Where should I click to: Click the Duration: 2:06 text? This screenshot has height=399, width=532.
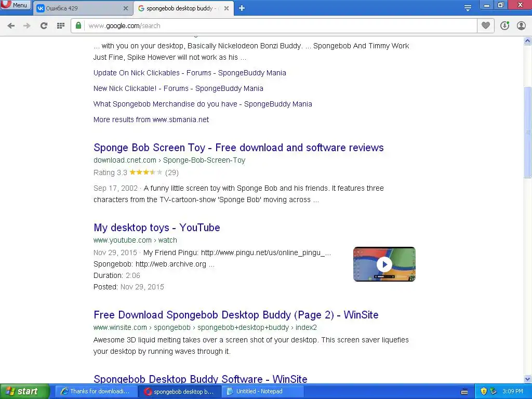click(117, 275)
